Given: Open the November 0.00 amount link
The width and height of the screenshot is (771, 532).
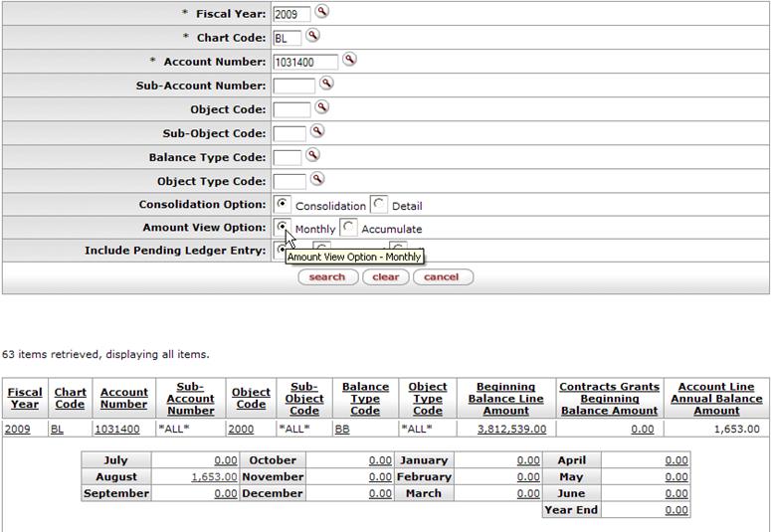Looking at the screenshot, I should [380, 477].
